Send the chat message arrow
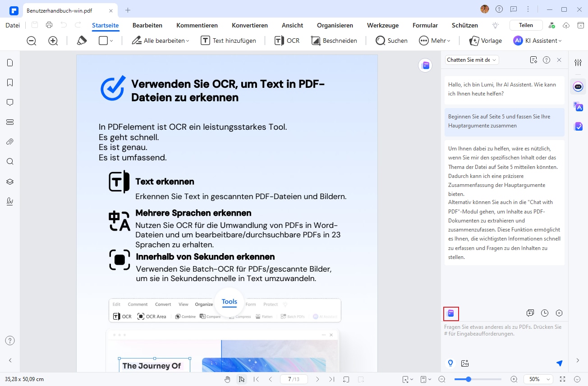 tap(559, 363)
